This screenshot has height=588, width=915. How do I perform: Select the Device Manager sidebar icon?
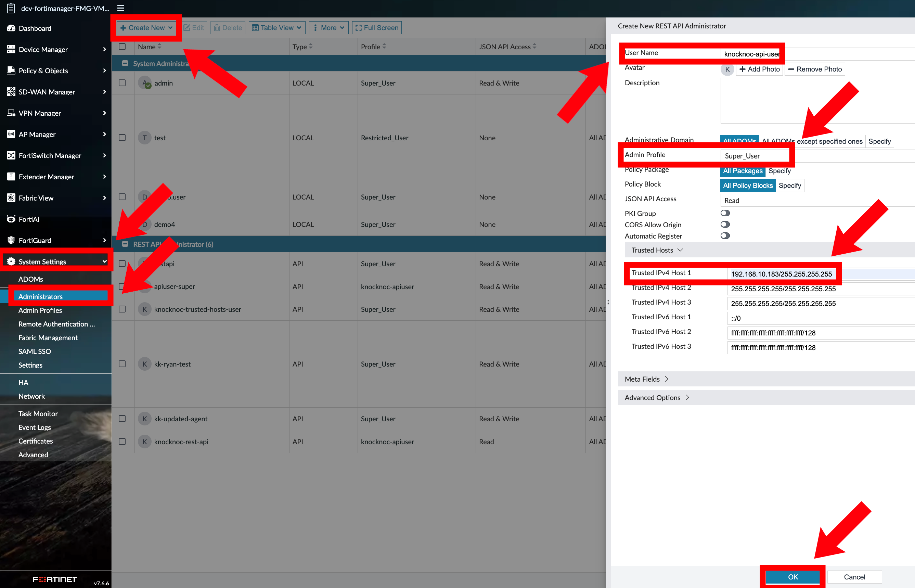point(11,49)
